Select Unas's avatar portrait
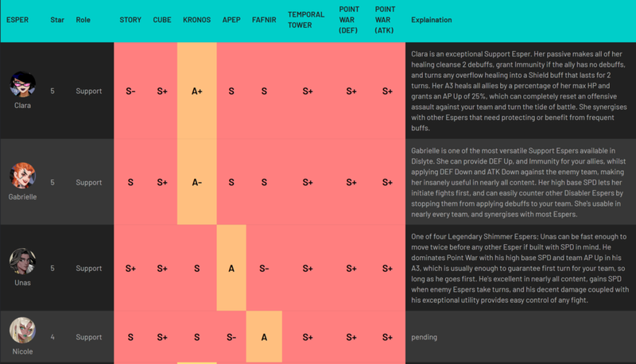The height and width of the screenshot is (364, 636). [x=23, y=261]
